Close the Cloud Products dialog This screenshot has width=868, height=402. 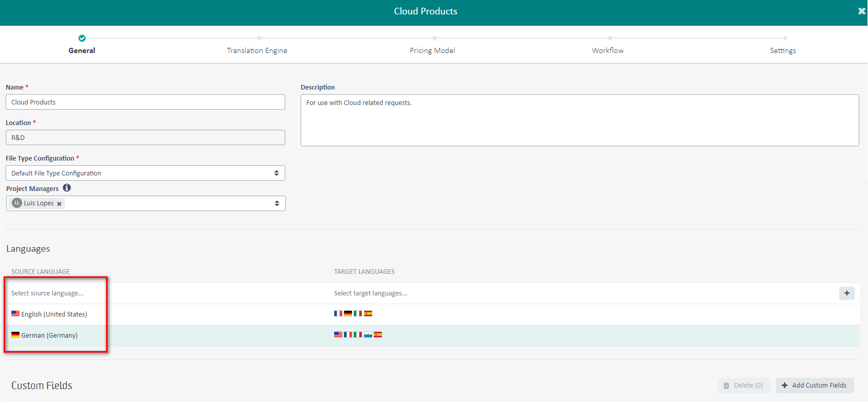[861, 11]
